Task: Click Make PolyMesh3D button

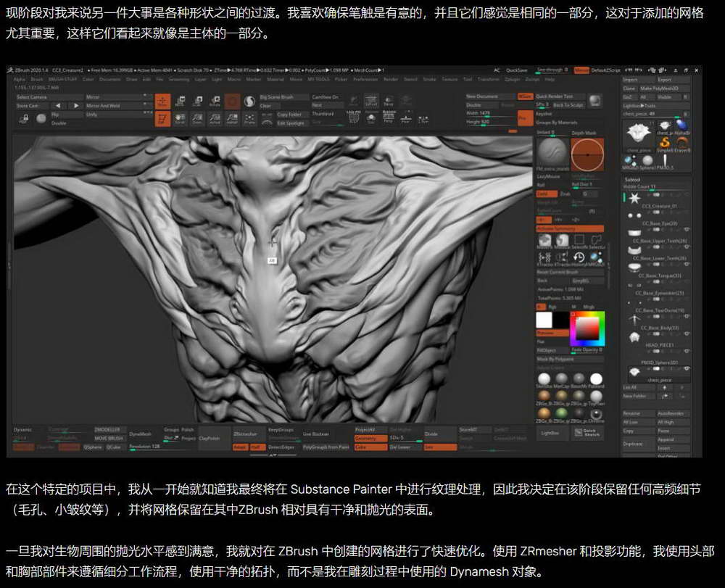Action: tap(664, 88)
